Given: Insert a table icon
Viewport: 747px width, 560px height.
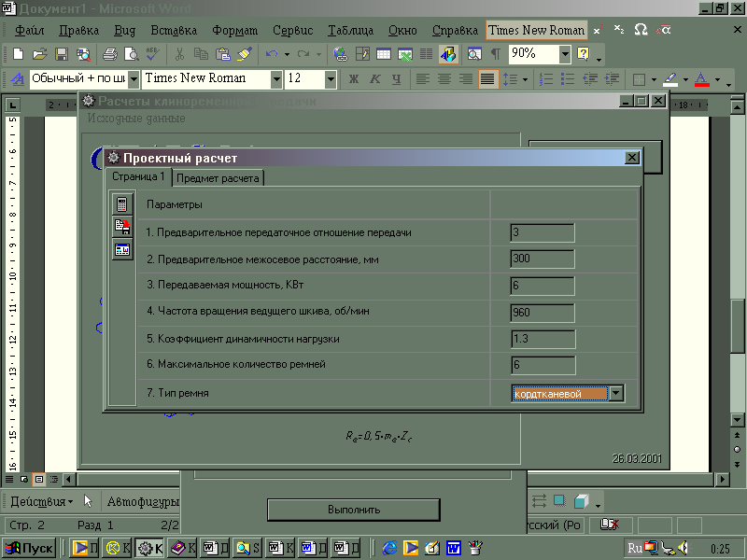Looking at the screenshot, I should (384, 54).
